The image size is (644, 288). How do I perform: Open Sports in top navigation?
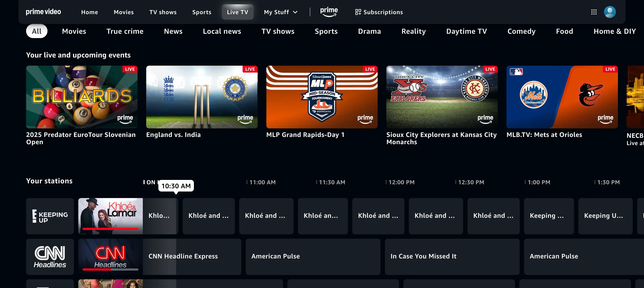point(202,12)
